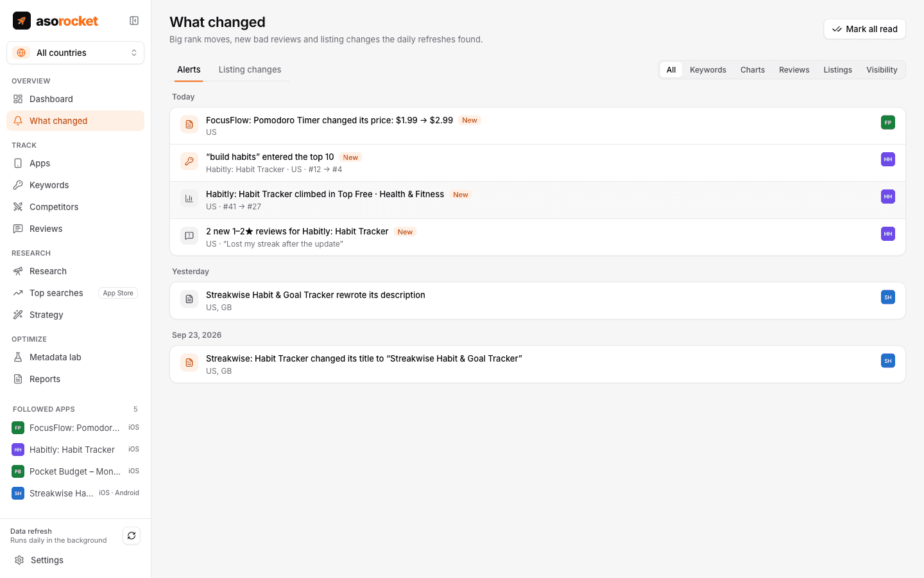Click SH badge on description rewrite alert

click(x=888, y=297)
